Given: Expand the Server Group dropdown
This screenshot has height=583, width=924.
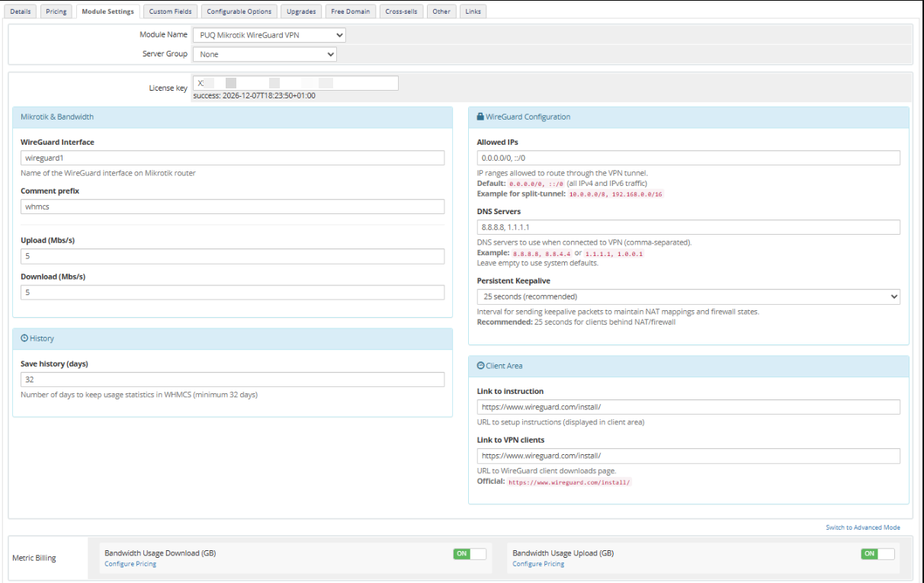Looking at the screenshot, I should click(x=264, y=54).
